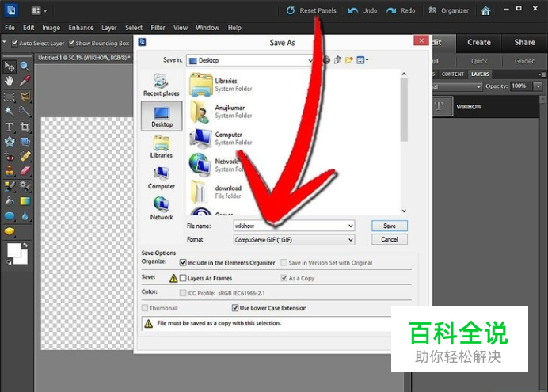Viewport: 548px width, 392px height.
Task: Select the Paint Bucket tool
Action: 10,201
